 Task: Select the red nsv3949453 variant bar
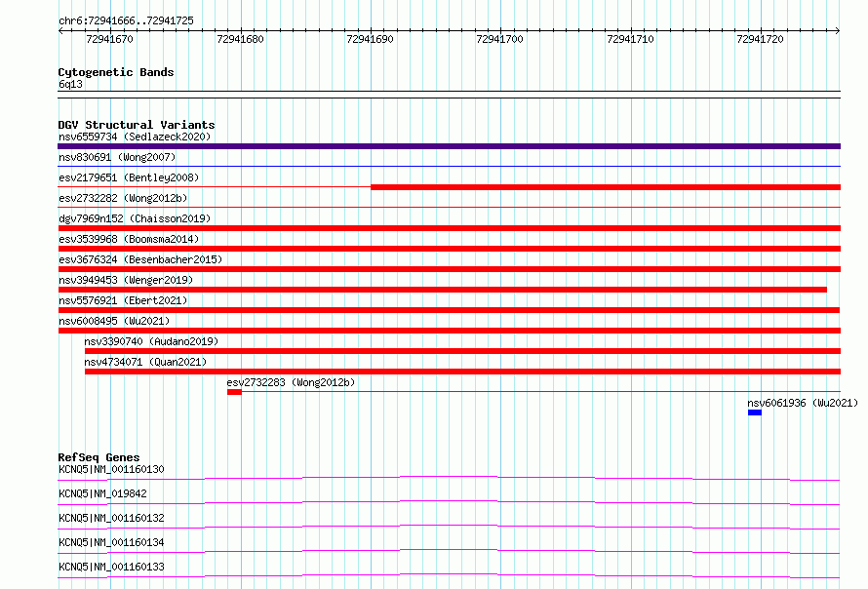[x=443, y=290]
